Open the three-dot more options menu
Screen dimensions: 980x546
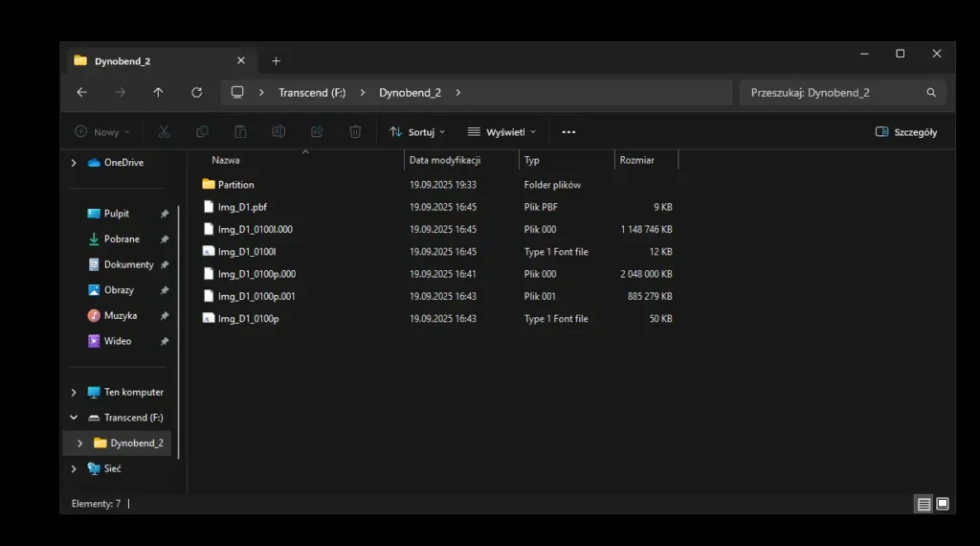point(568,132)
